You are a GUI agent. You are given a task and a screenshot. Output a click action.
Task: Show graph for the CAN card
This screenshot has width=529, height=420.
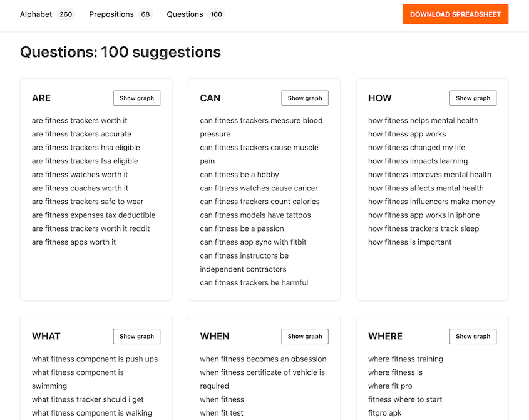point(305,98)
